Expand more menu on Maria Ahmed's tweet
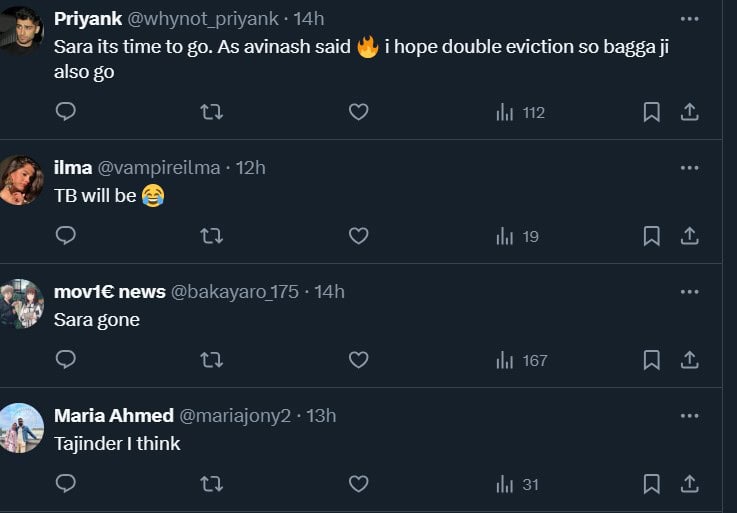Screen dimensions: 737x513 pos(689,415)
